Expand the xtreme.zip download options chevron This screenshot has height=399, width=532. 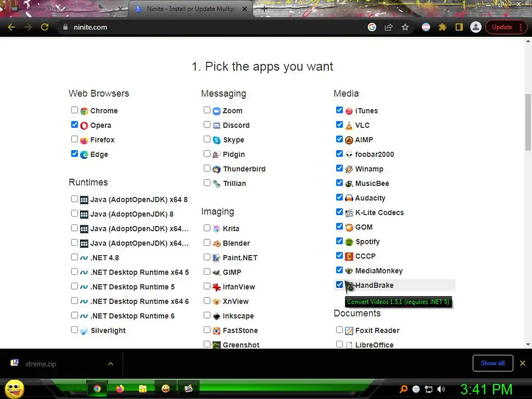tap(111, 364)
